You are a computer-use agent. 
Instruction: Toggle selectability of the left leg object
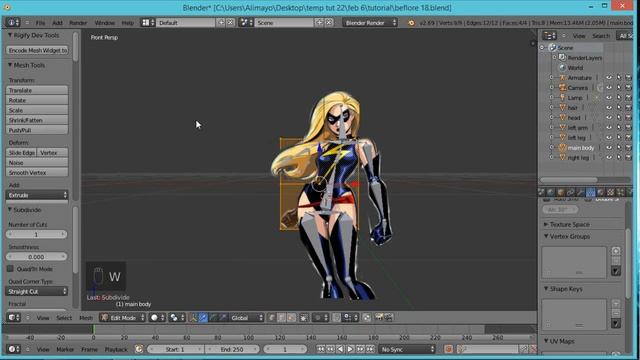[x=619, y=138]
